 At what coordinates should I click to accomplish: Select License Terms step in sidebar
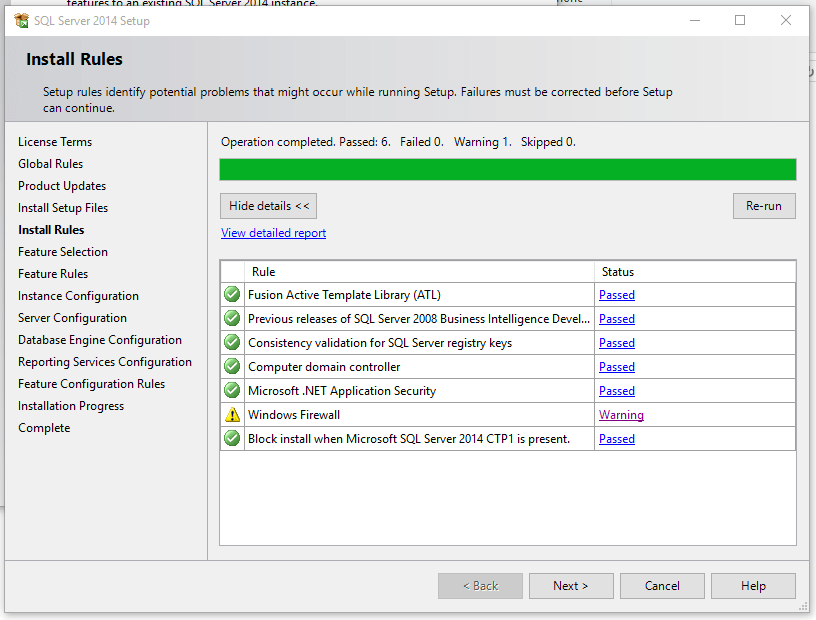pos(55,142)
